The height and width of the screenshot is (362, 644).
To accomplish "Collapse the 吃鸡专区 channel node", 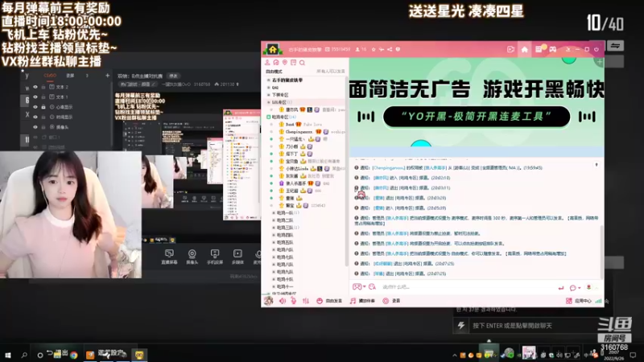I will (269, 117).
